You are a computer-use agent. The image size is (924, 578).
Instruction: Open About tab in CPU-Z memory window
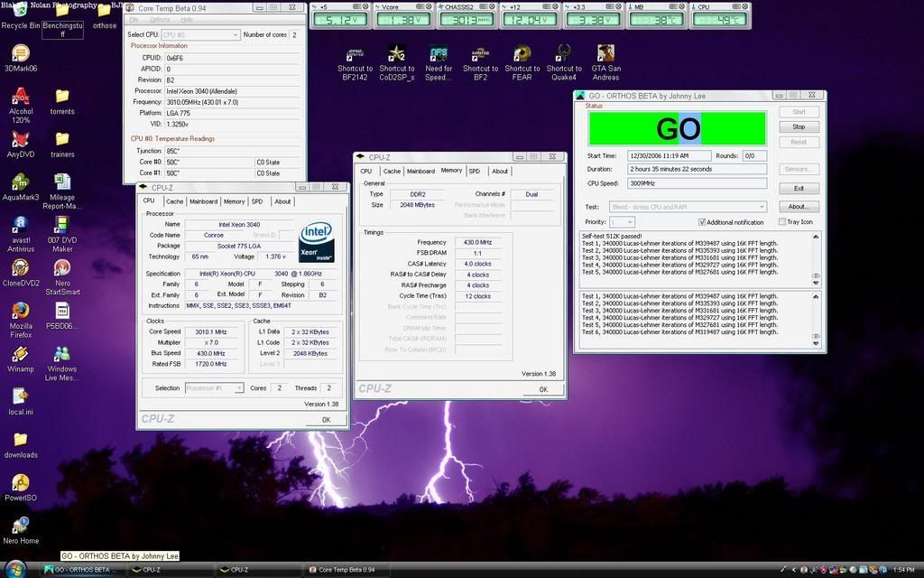pos(500,171)
